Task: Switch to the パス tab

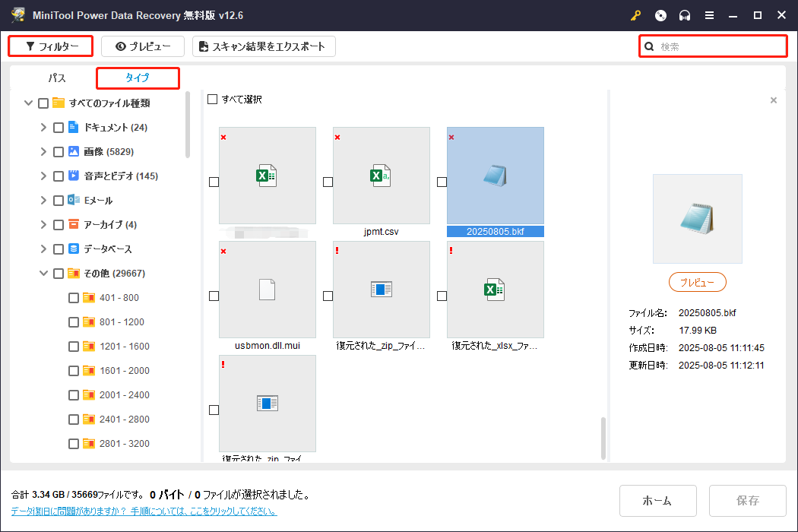Action: [57, 78]
